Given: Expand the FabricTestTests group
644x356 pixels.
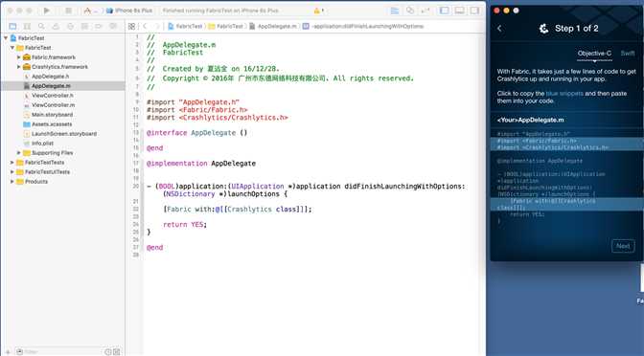Looking at the screenshot, I should tap(12, 163).
